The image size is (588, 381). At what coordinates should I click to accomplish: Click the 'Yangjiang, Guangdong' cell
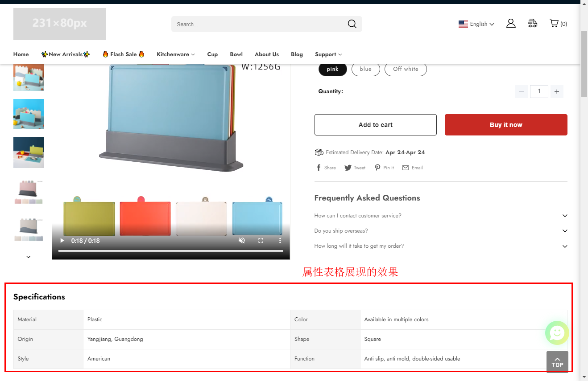point(186,339)
